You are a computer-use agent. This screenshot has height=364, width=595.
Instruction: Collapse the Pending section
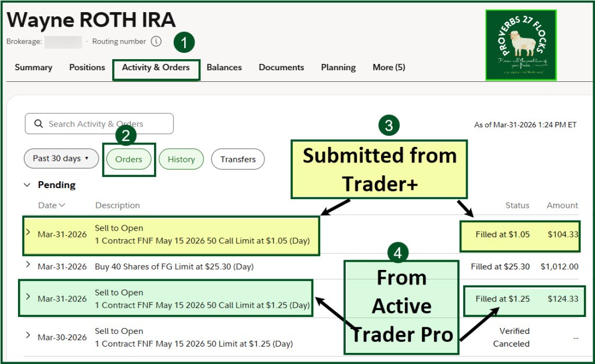tap(27, 185)
